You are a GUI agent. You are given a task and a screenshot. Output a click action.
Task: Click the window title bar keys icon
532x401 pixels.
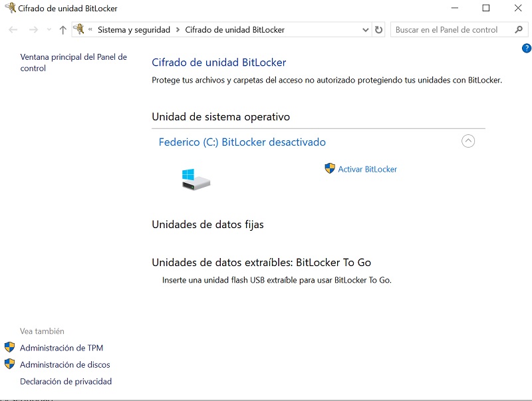click(10, 8)
